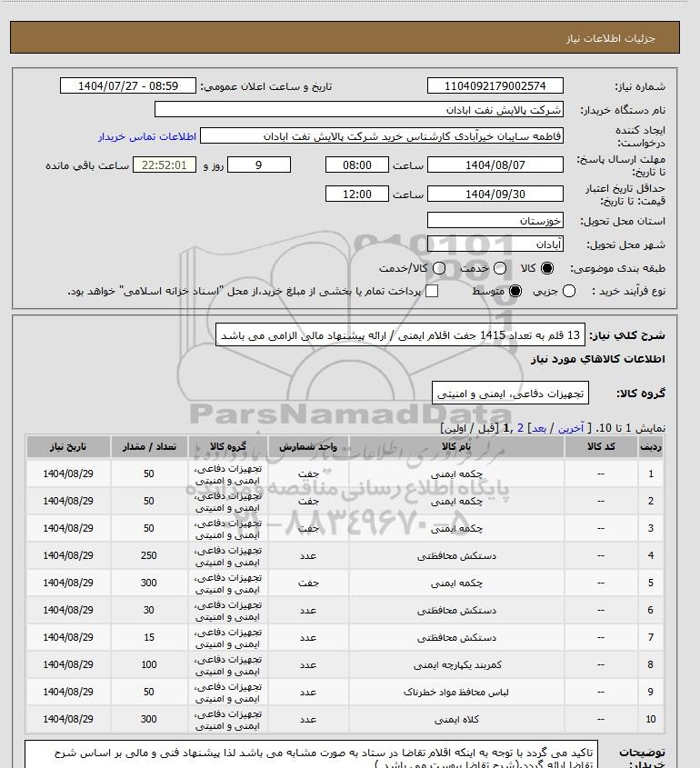Click the شماره نیاز number field
700x768 pixels.
click(x=495, y=85)
